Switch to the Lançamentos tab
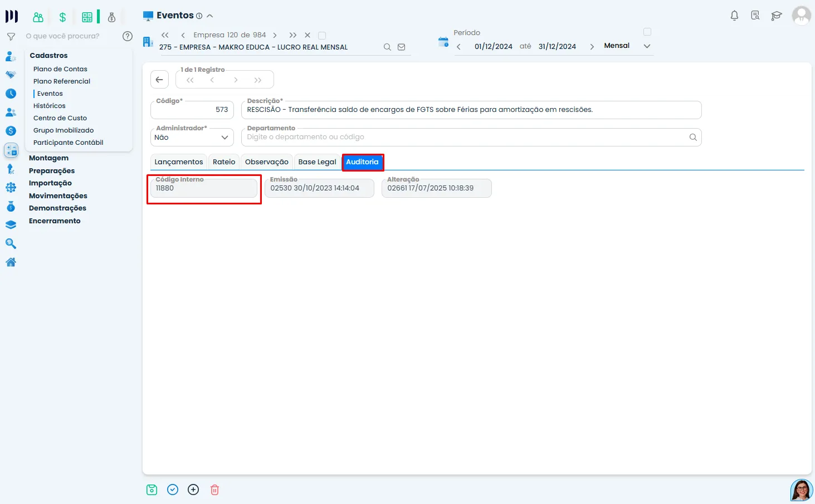This screenshot has height=504, width=815. click(179, 162)
